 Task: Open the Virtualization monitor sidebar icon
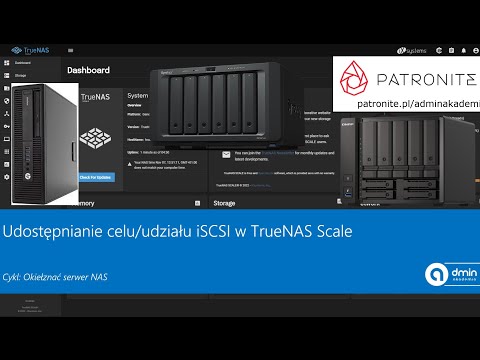click(7, 139)
